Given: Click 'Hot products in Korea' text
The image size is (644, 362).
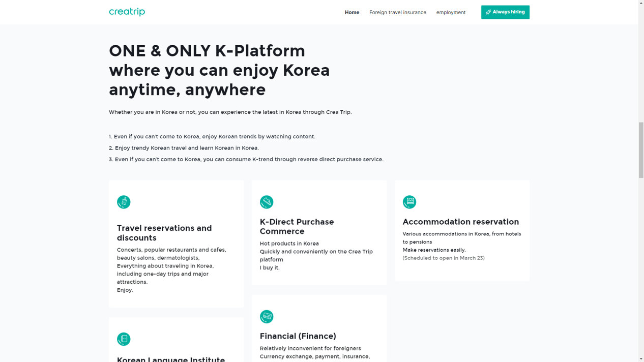Looking at the screenshot, I should coord(289,244).
